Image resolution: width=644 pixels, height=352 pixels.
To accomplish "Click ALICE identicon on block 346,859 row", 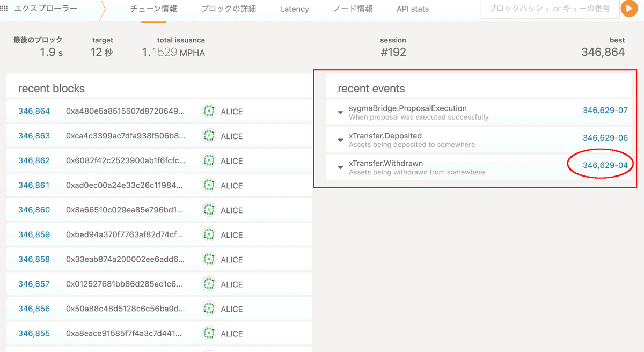I will tap(208, 234).
